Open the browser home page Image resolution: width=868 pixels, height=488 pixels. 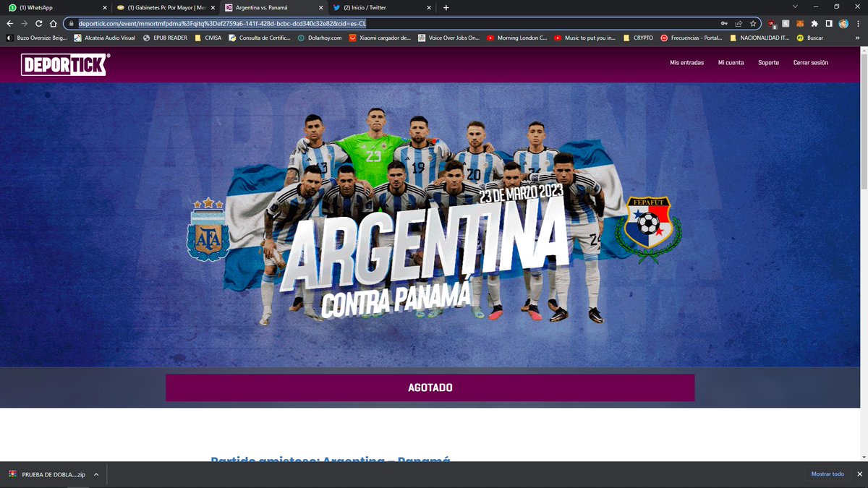pos(53,23)
